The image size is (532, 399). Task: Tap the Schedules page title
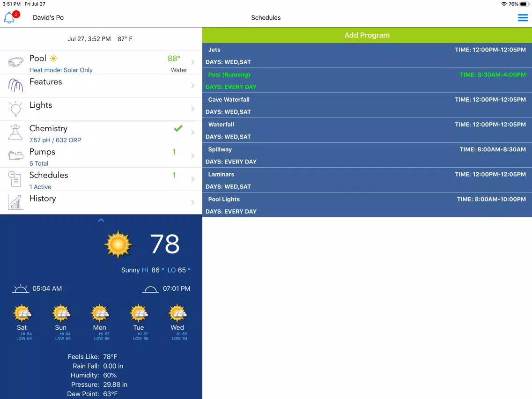(x=266, y=18)
